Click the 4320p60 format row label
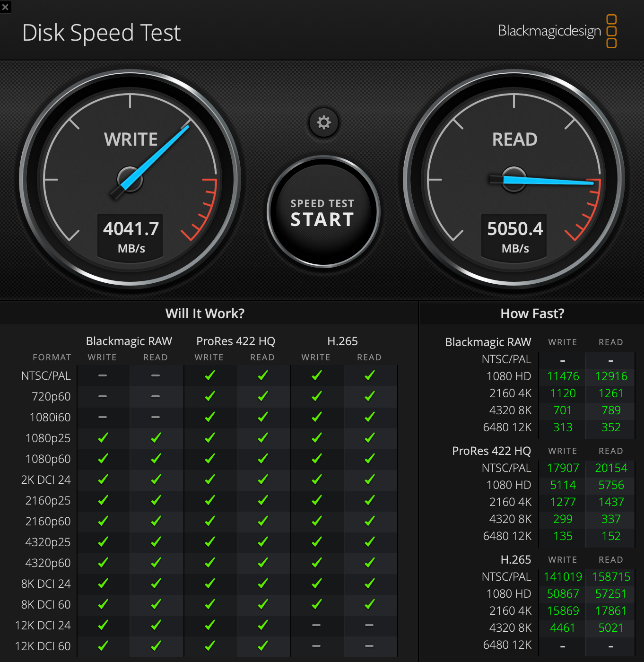Image resolution: width=644 pixels, height=662 pixels. [x=48, y=563]
